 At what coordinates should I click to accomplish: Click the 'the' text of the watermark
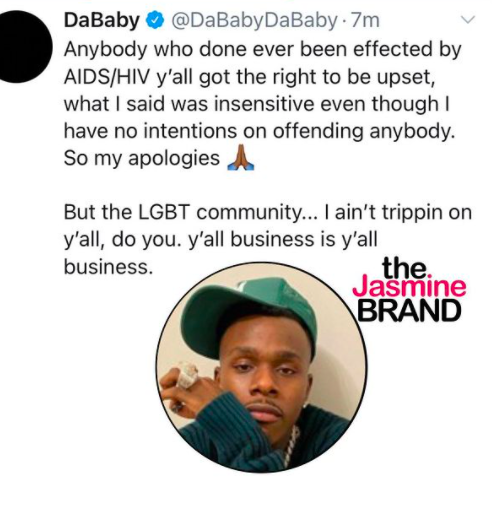(405, 268)
